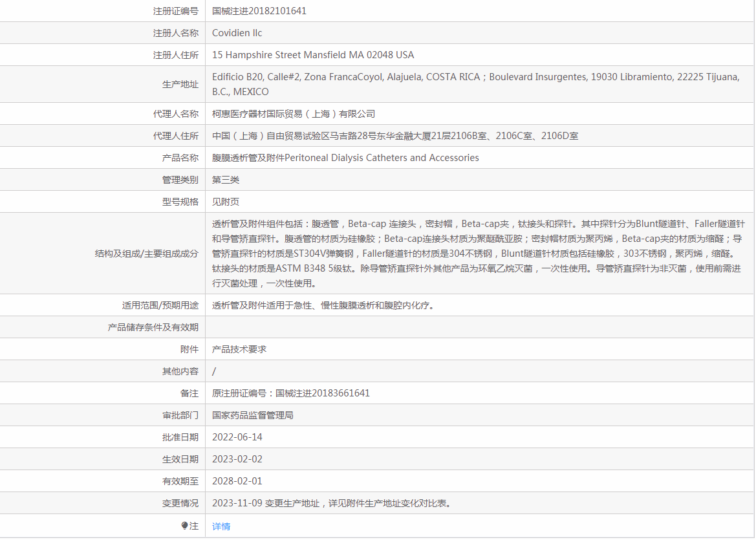This screenshot has width=756, height=540.
Task: Click the production address starting Edificio B20
Action: pos(476,84)
